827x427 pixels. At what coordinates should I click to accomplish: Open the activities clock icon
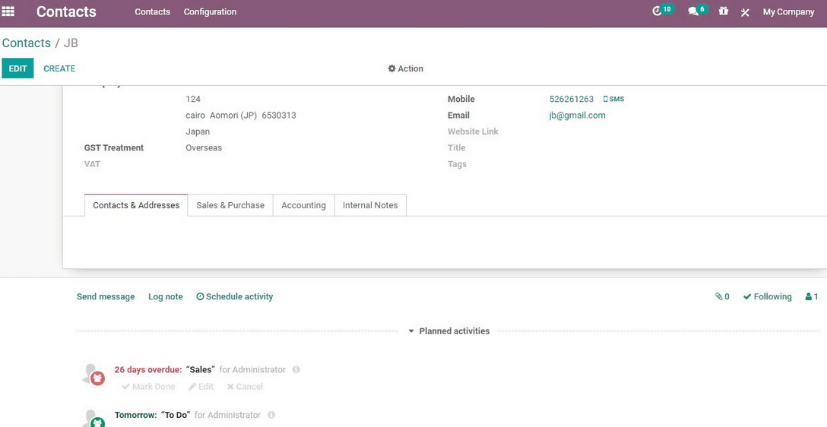pos(658,12)
